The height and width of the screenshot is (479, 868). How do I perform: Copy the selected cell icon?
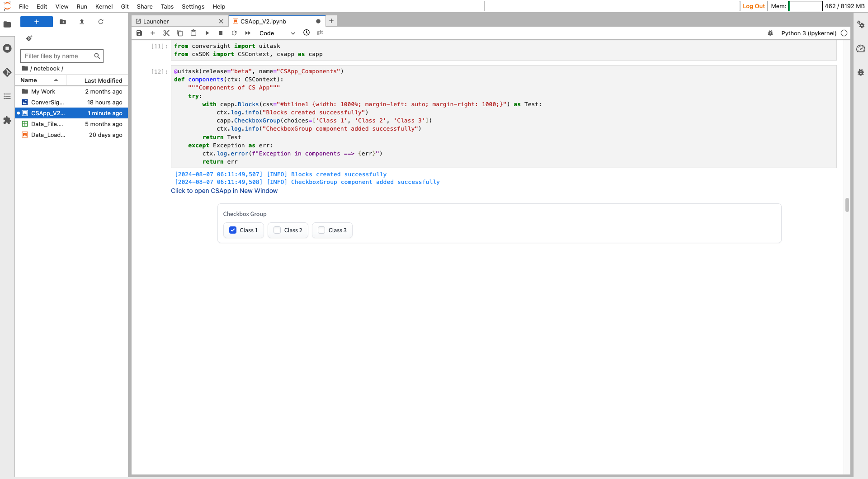[180, 33]
